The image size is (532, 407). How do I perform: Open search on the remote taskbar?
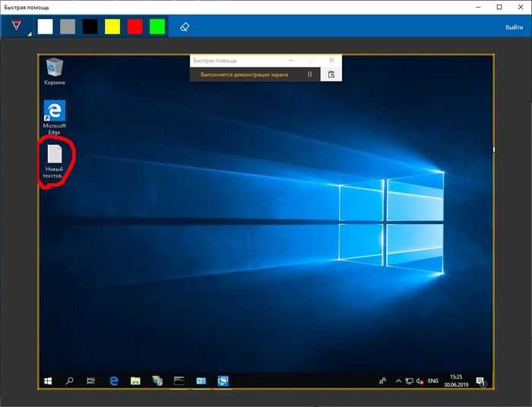click(69, 381)
